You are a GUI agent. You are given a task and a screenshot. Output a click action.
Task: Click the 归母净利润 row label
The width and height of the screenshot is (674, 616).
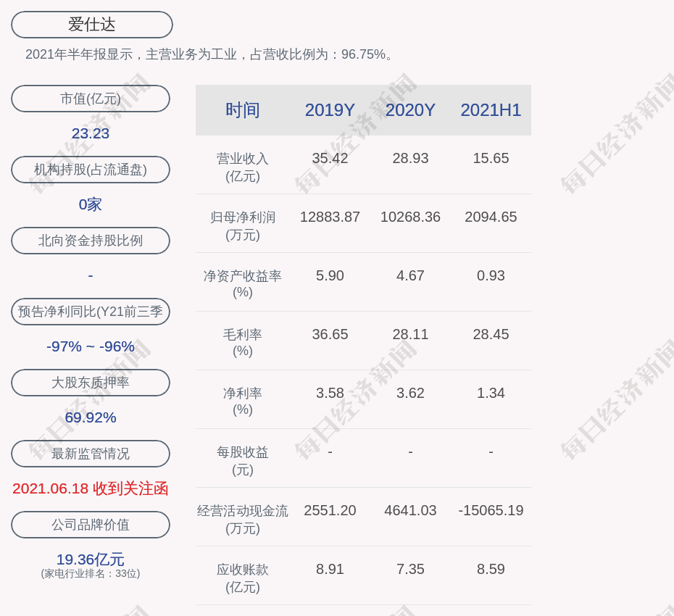[x=243, y=225]
